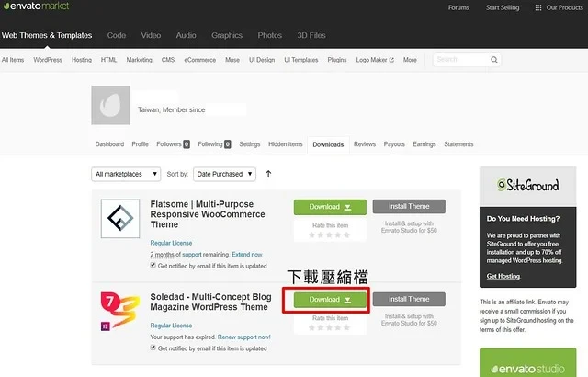Open the All Items subcategory
Viewport: 588px width, 377px height.
13,60
